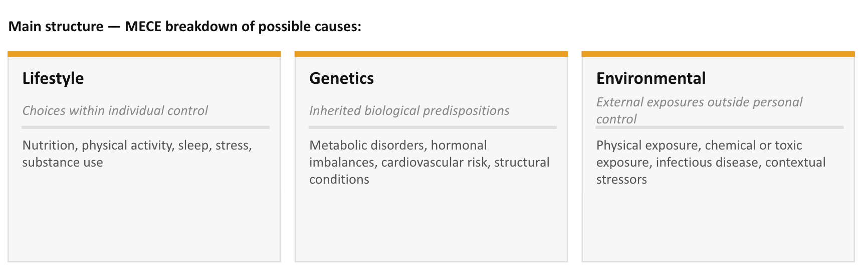This screenshot has height=271, width=868.
Task: Select the 'Main structure — MECE breakdown' title
Action: click(185, 26)
